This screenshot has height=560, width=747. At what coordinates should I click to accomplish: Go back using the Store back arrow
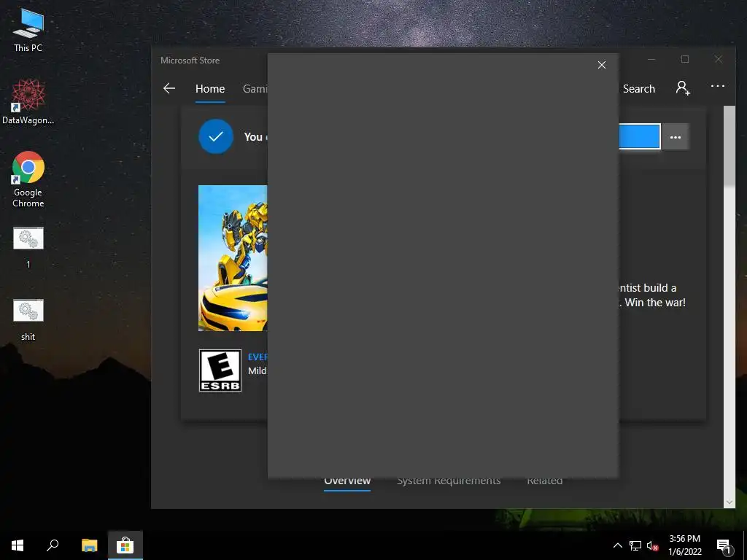tap(169, 88)
